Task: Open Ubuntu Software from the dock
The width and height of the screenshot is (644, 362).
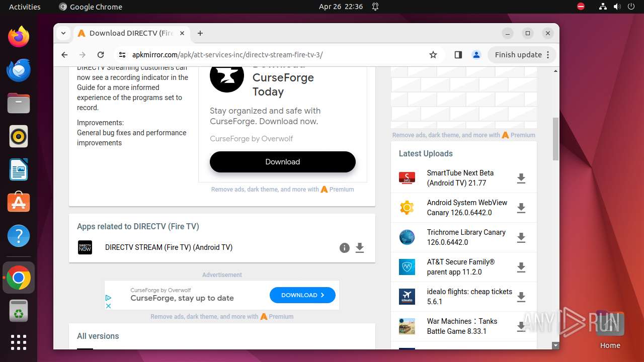Action: pos(19,203)
